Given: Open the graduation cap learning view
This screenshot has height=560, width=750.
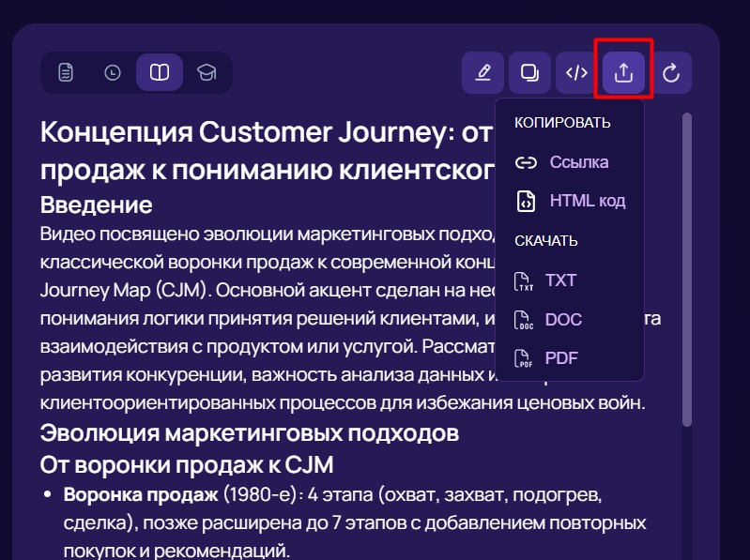Looking at the screenshot, I should click(x=207, y=72).
